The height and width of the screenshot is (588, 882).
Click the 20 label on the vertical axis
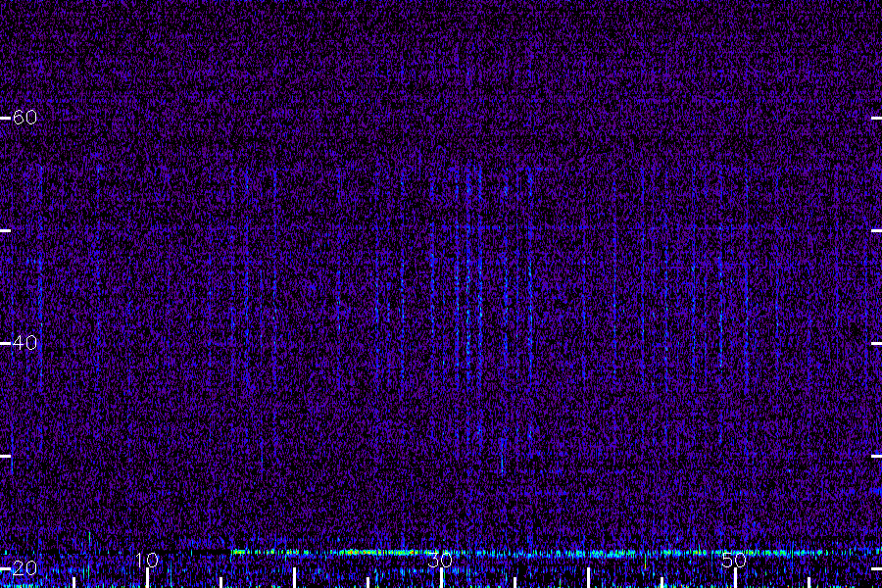pyautogui.click(x=24, y=568)
